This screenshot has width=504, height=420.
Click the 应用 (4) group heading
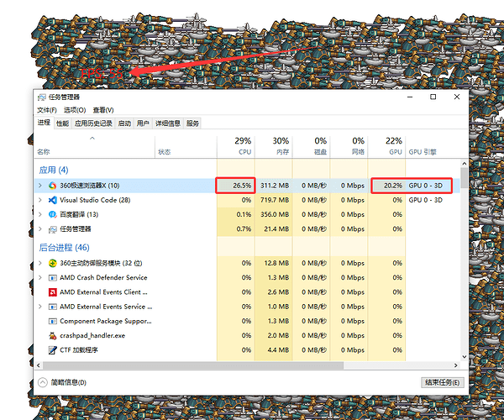point(54,170)
